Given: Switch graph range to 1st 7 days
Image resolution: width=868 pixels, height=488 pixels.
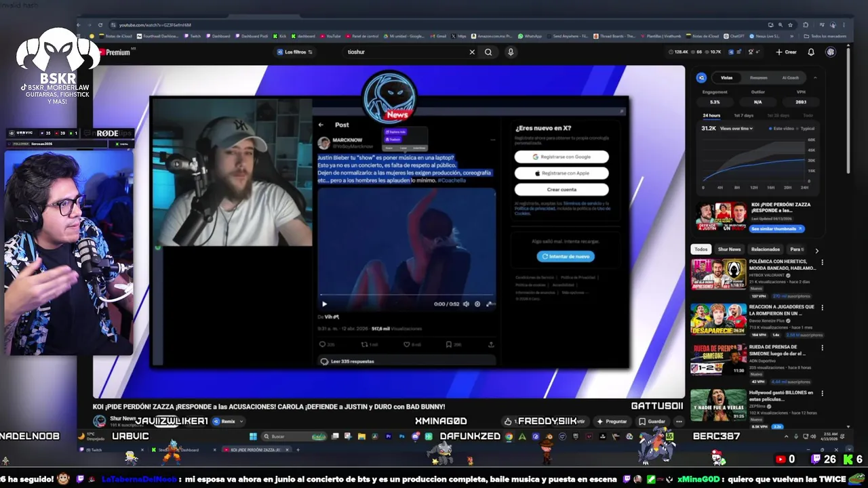Looking at the screenshot, I should click(743, 115).
